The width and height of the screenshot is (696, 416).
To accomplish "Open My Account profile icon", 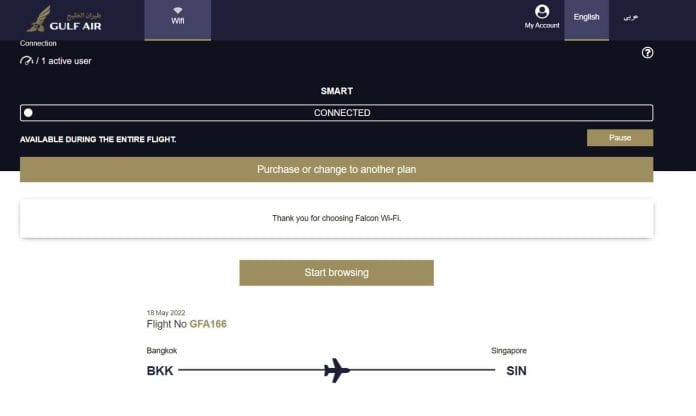I will click(x=542, y=12).
